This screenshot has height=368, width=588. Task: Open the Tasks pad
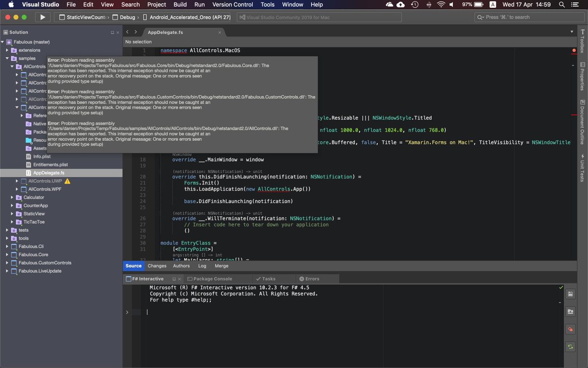266,279
